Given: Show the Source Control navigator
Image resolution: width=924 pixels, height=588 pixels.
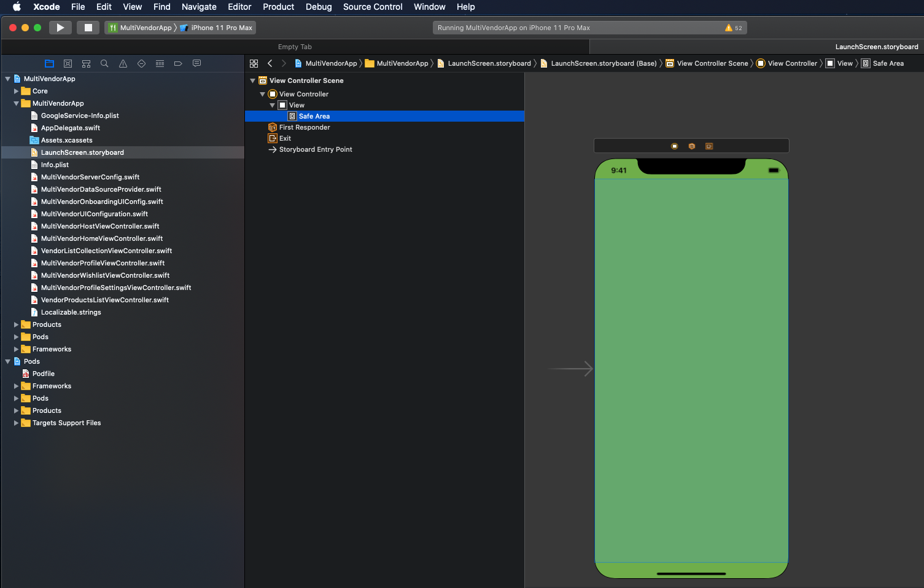Looking at the screenshot, I should [68, 63].
